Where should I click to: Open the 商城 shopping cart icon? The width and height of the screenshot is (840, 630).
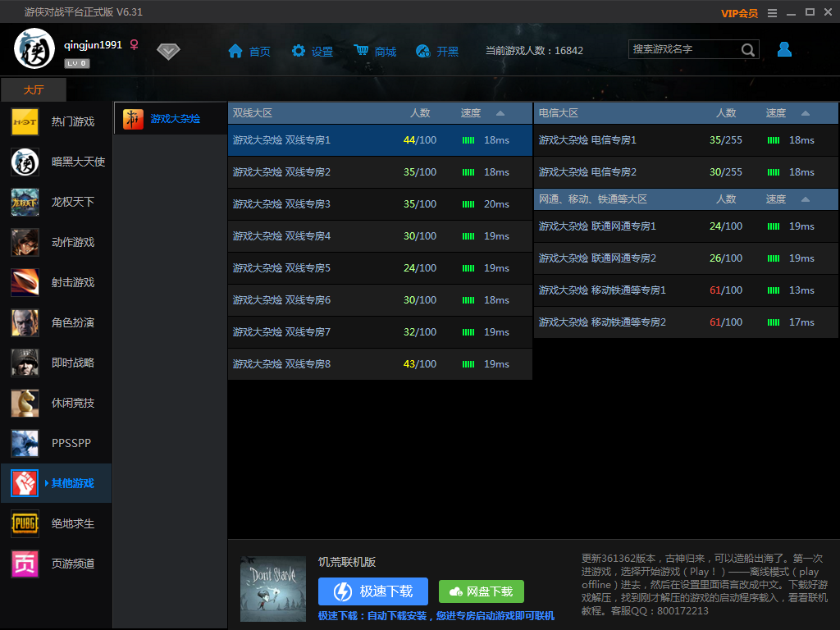[361, 50]
